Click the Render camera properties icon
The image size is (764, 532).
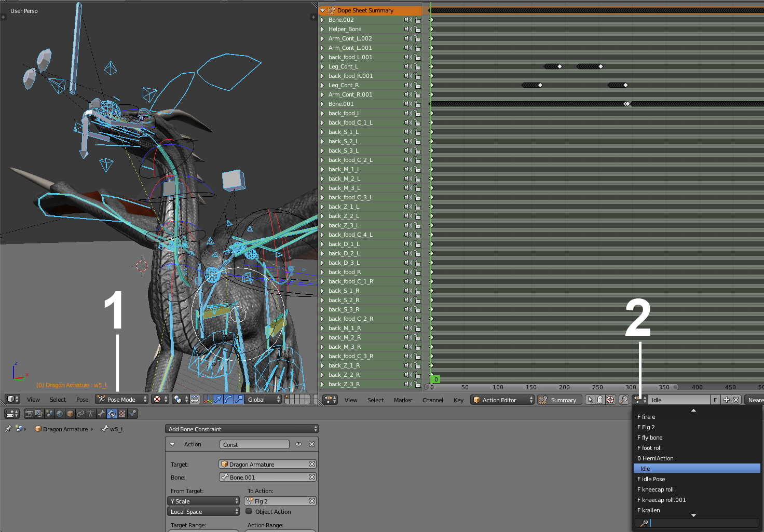point(29,414)
